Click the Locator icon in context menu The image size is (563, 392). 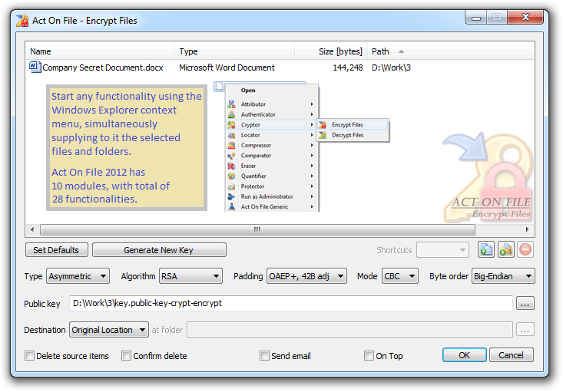pyautogui.click(x=232, y=135)
